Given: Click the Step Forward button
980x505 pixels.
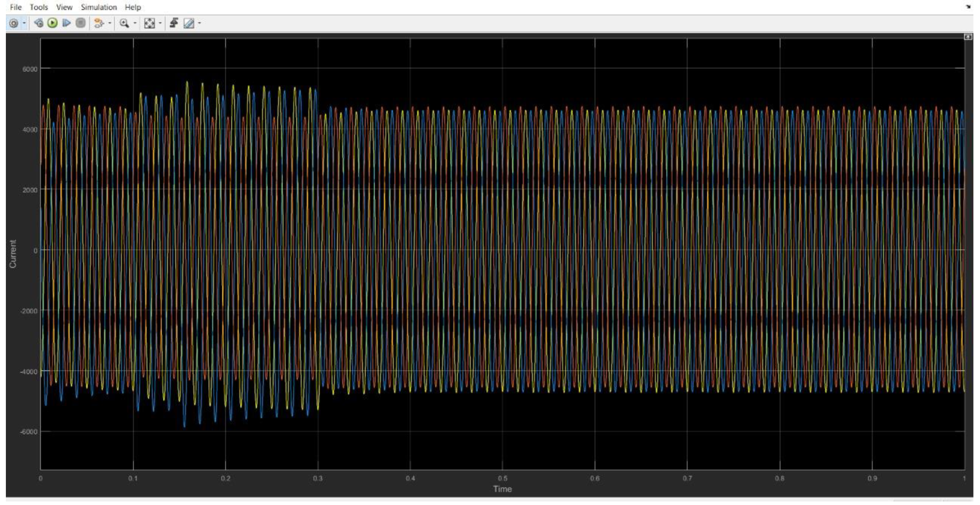Looking at the screenshot, I should [x=67, y=23].
